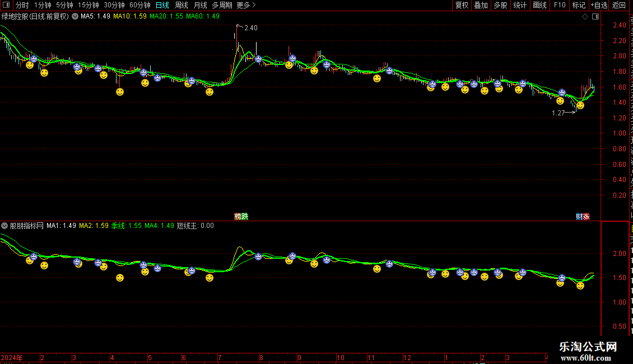Toggle the right side panel icon
Viewport: 633px width, 364px height.
[x=595, y=16]
